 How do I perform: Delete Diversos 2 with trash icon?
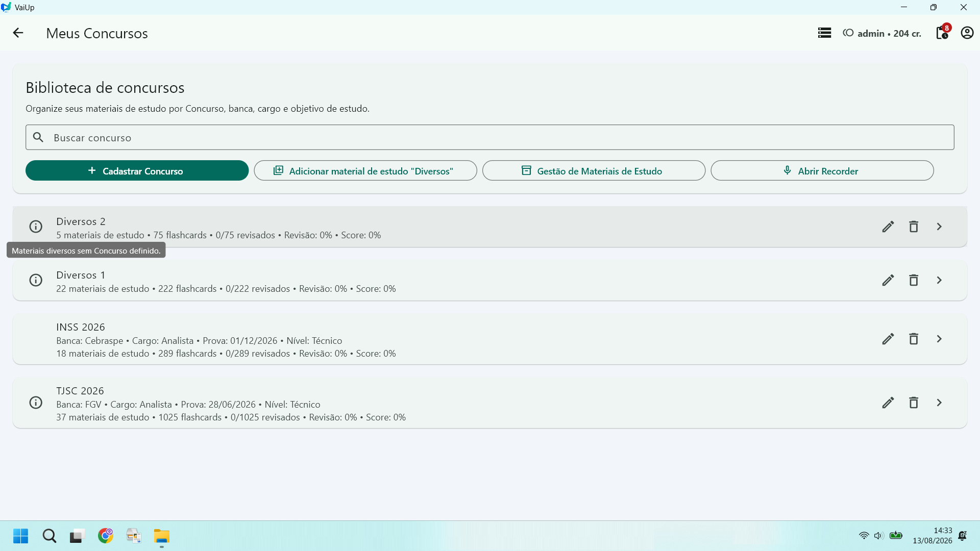[914, 227]
